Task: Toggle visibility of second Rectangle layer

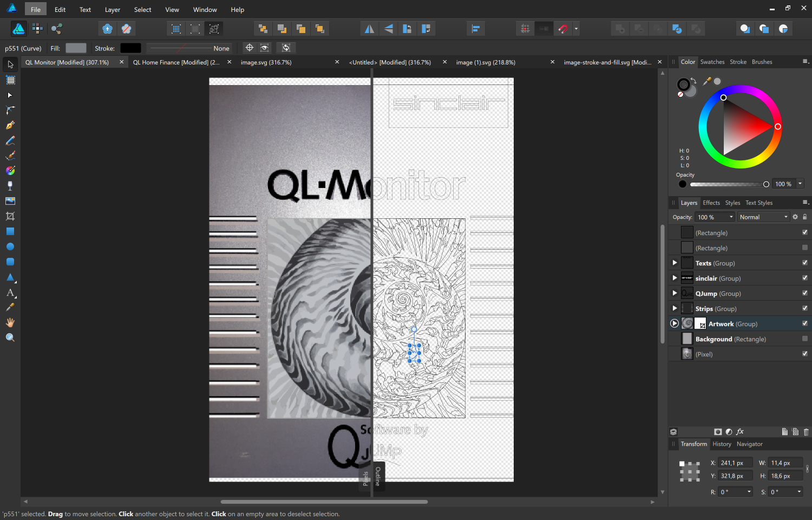Action: (x=805, y=248)
